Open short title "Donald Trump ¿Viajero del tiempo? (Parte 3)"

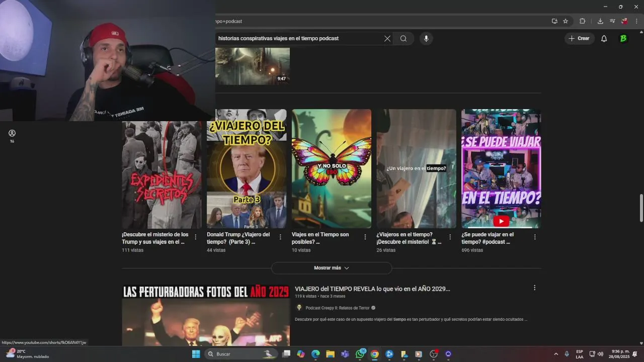coord(238,238)
